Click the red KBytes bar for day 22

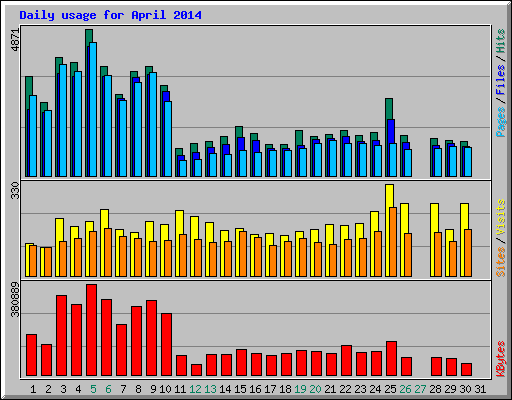point(346,360)
